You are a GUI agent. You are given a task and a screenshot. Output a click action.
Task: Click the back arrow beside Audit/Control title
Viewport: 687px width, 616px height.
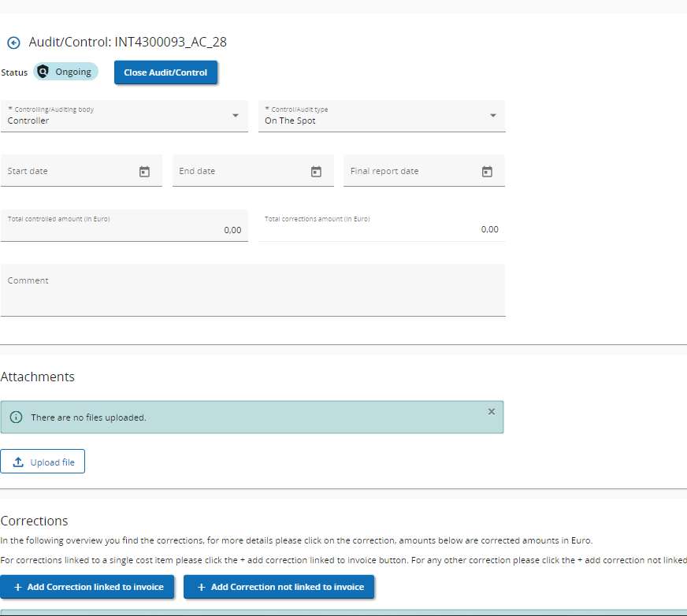(x=13, y=43)
